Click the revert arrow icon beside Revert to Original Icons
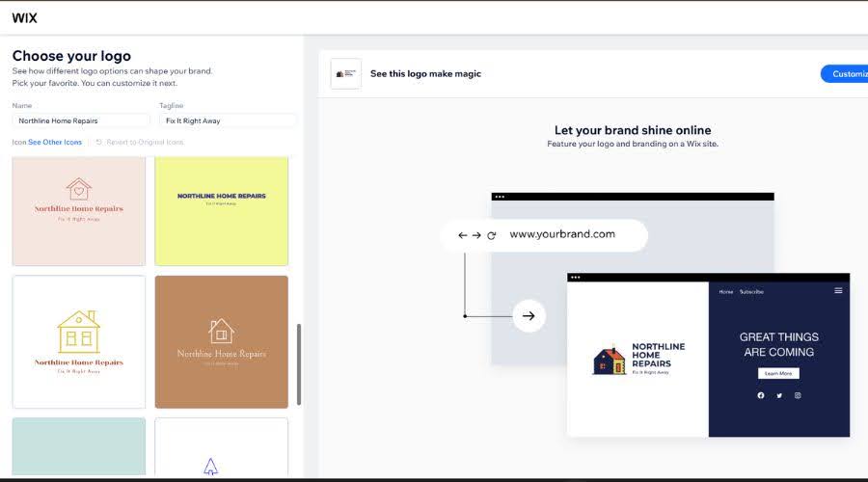This screenshot has height=482, width=868. tap(99, 143)
